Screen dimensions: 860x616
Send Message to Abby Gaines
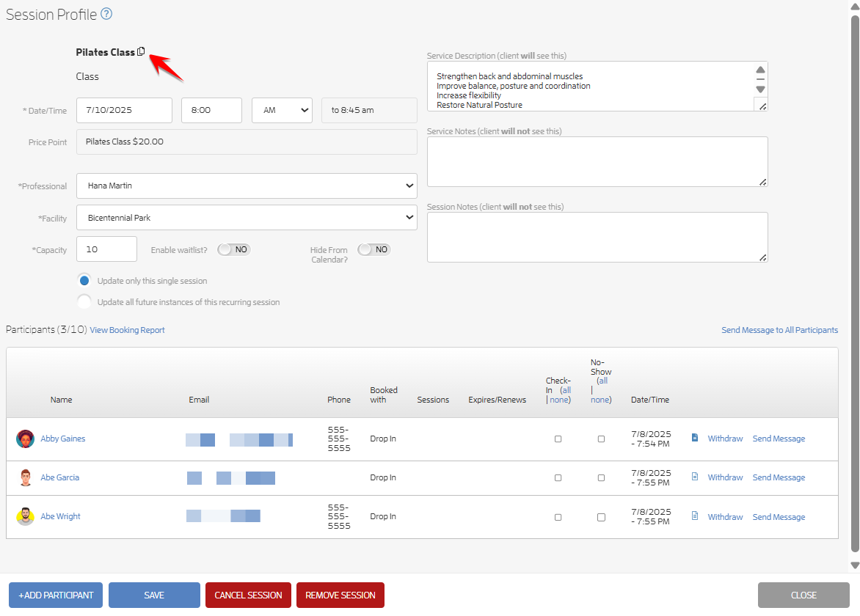(779, 439)
